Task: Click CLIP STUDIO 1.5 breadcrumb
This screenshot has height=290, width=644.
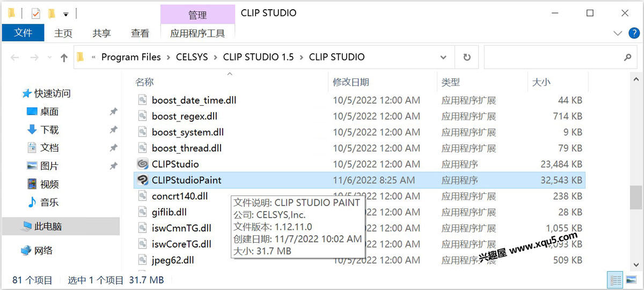Action: pos(258,57)
